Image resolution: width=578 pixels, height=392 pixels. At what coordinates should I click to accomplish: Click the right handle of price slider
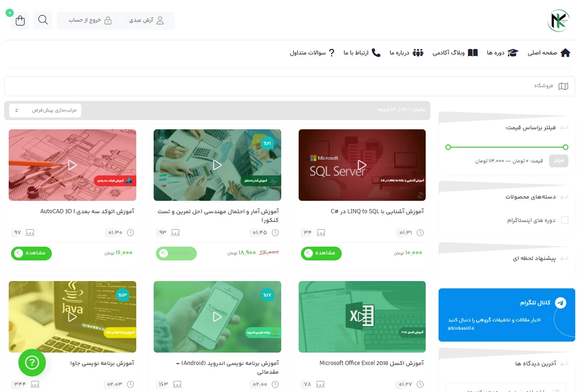[566, 147]
